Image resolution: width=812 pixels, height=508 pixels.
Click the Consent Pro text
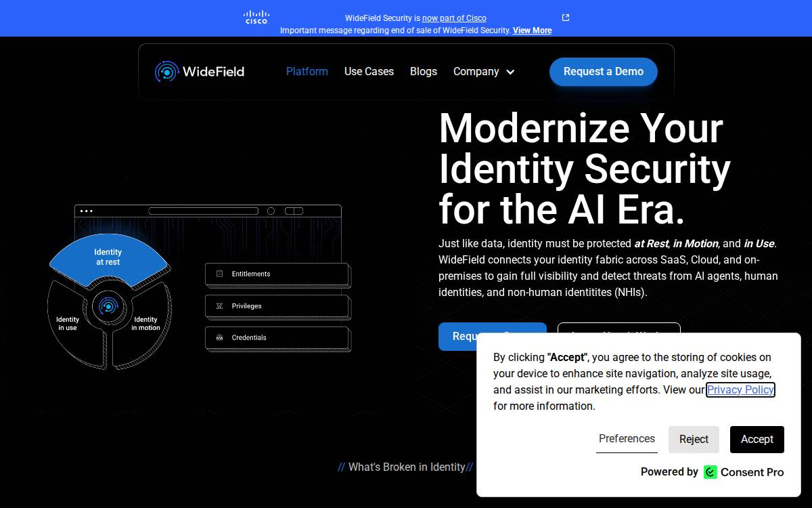coord(752,472)
